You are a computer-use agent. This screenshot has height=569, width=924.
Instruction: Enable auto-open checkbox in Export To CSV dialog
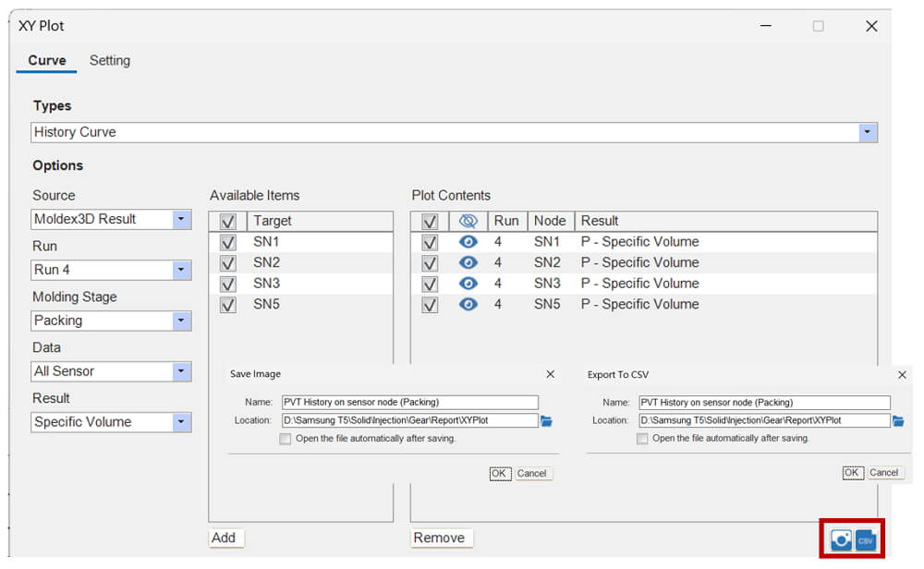pos(642,439)
